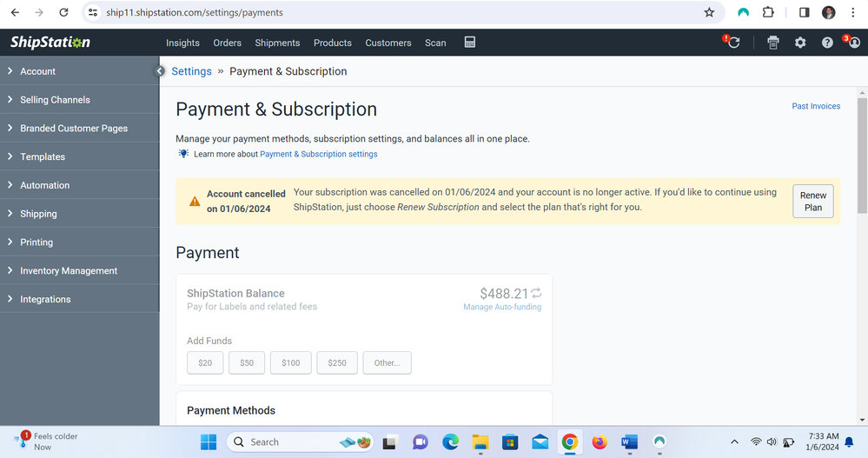Click the Renew Plan button
Image resolution: width=868 pixels, height=458 pixels.
coord(812,202)
